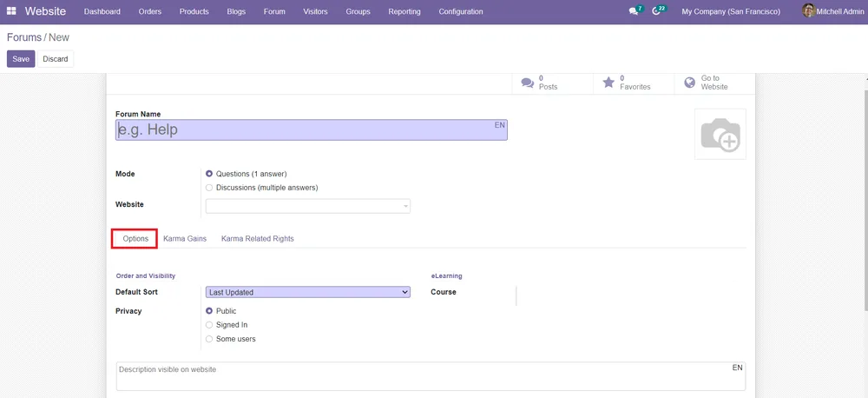Image resolution: width=868 pixels, height=398 pixels.
Task: Click the Description visible on website box
Action: click(431, 376)
